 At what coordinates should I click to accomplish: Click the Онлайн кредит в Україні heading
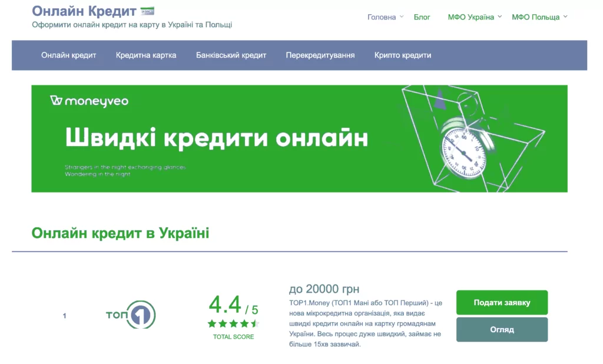pos(120,233)
